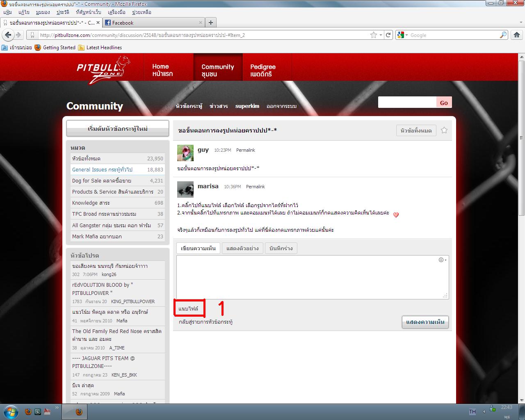The height and width of the screenshot is (420, 525).
Task: Focus the community search field
Action: (407, 103)
